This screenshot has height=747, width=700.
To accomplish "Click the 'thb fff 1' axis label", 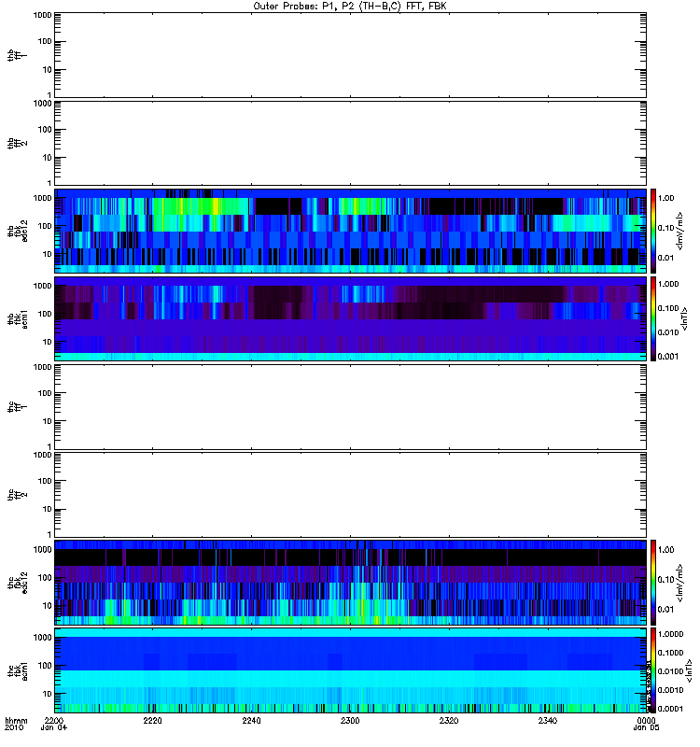I will (18, 55).
